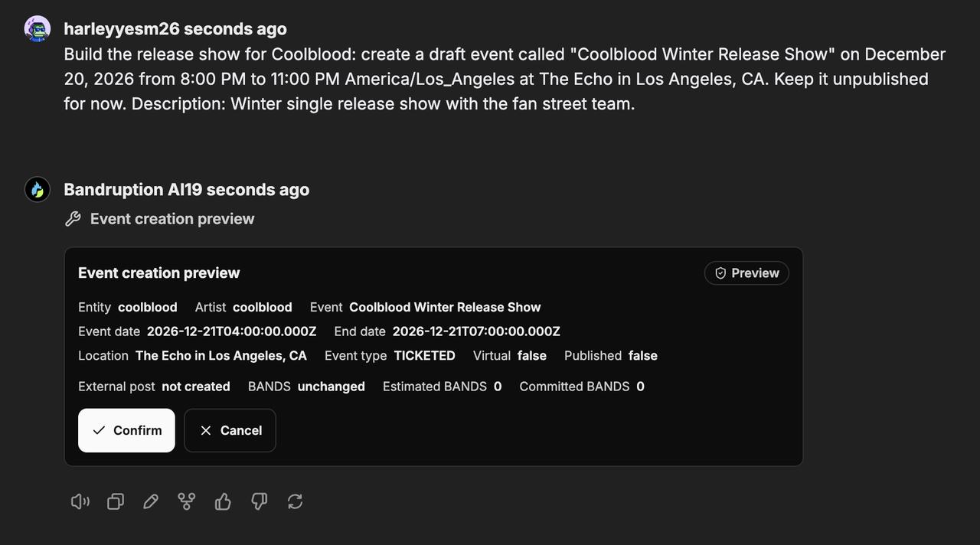Screen dimensions: 980x545
Task: Click the edit pencil icon
Action: click(x=151, y=501)
